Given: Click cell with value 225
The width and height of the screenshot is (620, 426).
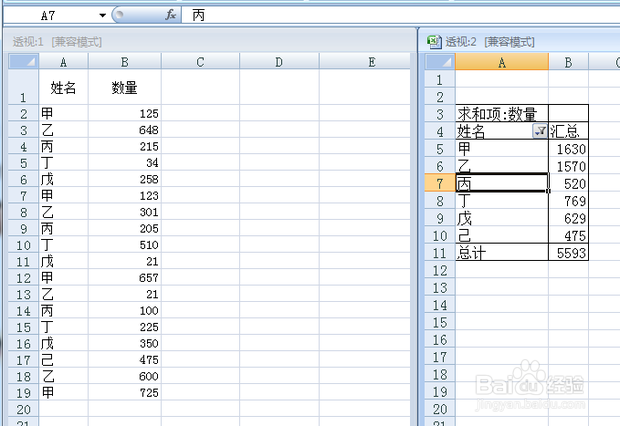Looking at the screenshot, I should click(x=125, y=327).
